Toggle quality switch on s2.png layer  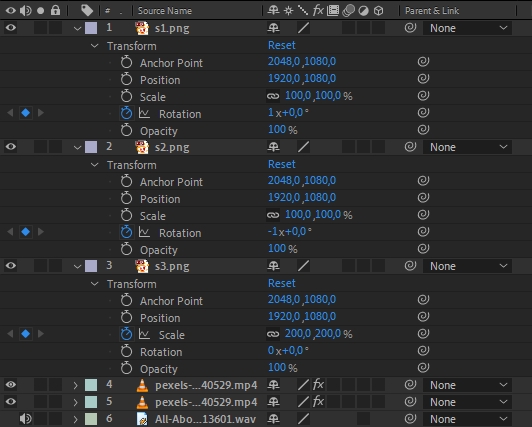click(303, 147)
